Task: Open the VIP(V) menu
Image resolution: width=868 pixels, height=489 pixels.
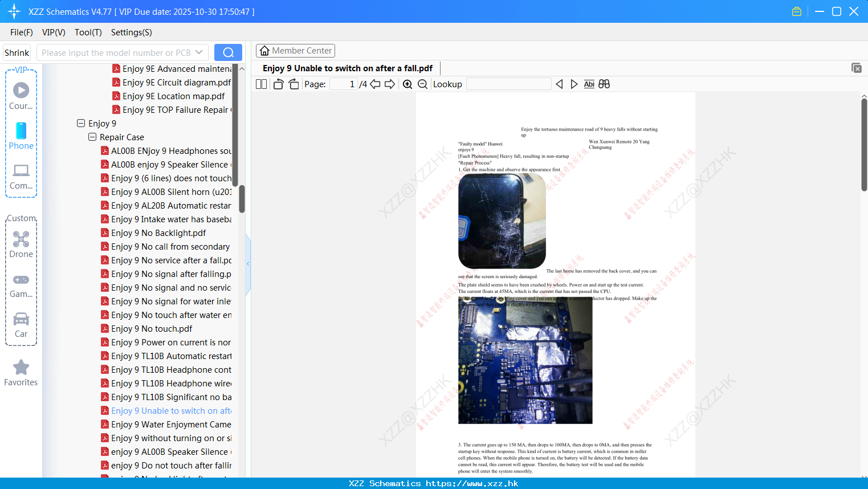Action: coord(54,32)
